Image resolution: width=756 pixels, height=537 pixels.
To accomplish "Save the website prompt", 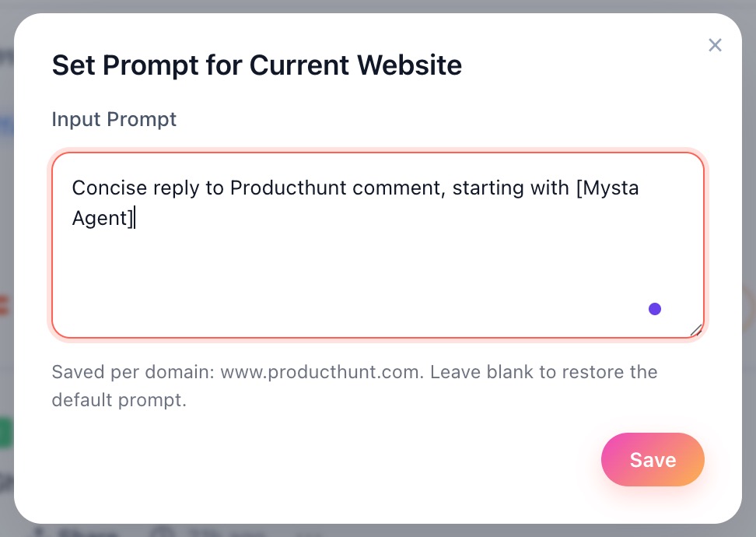I will (x=652, y=459).
